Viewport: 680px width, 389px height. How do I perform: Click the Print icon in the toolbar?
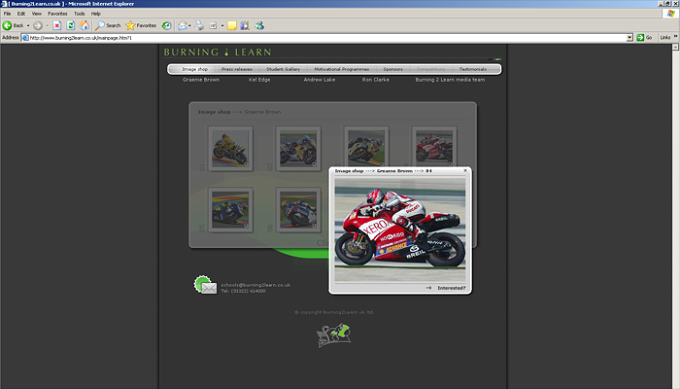click(x=199, y=26)
